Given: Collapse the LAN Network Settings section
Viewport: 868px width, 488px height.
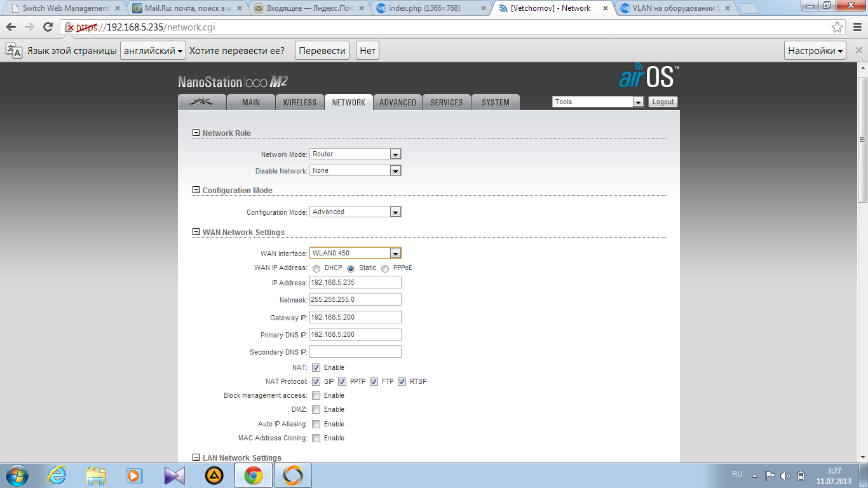Looking at the screenshot, I should (x=196, y=457).
